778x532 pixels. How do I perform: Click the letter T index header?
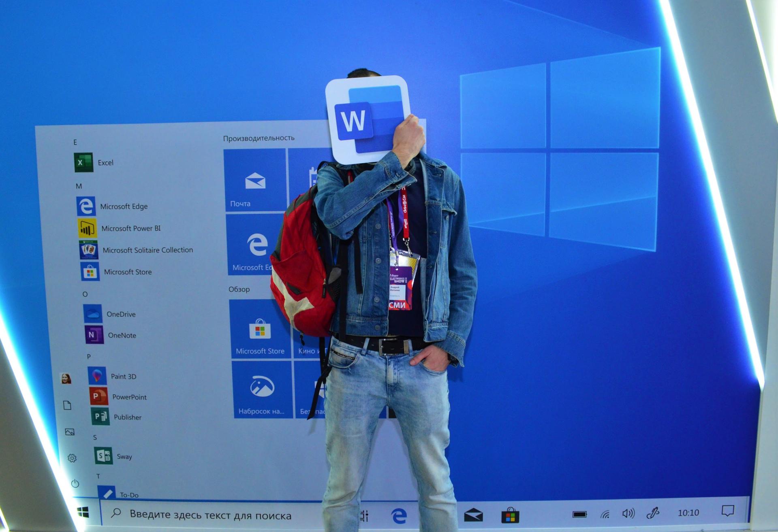[x=98, y=476]
